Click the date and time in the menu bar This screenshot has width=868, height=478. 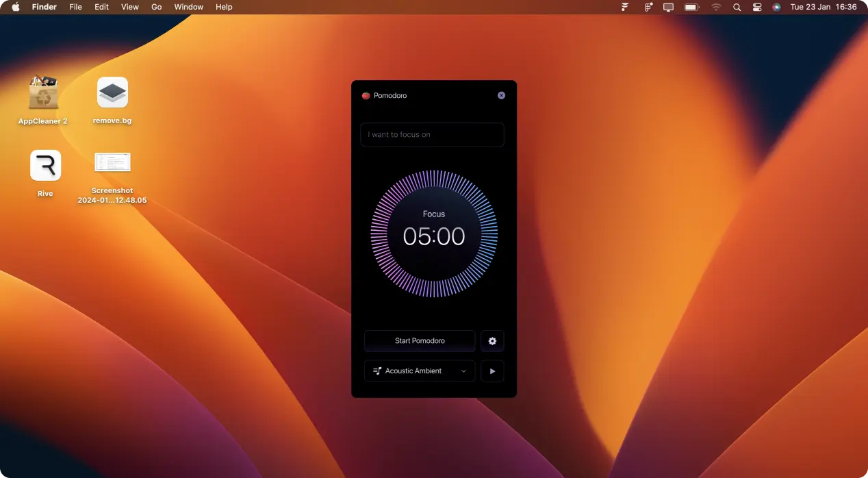point(824,7)
